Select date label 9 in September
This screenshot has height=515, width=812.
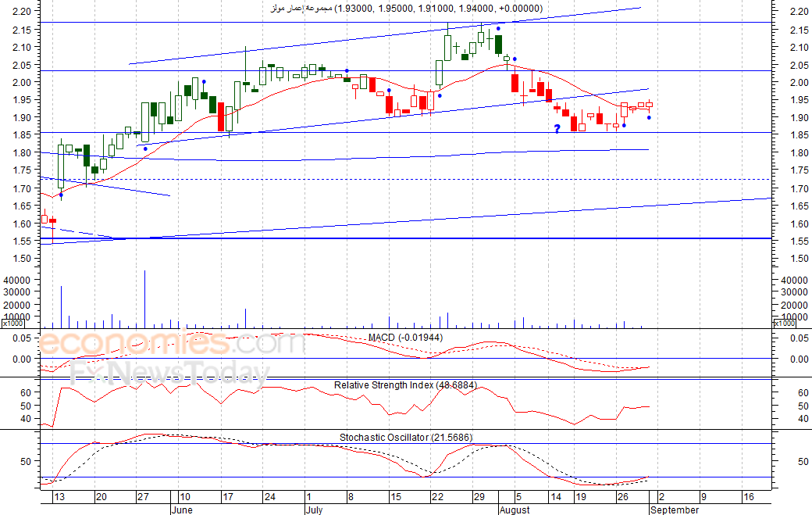pyautogui.click(x=703, y=497)
